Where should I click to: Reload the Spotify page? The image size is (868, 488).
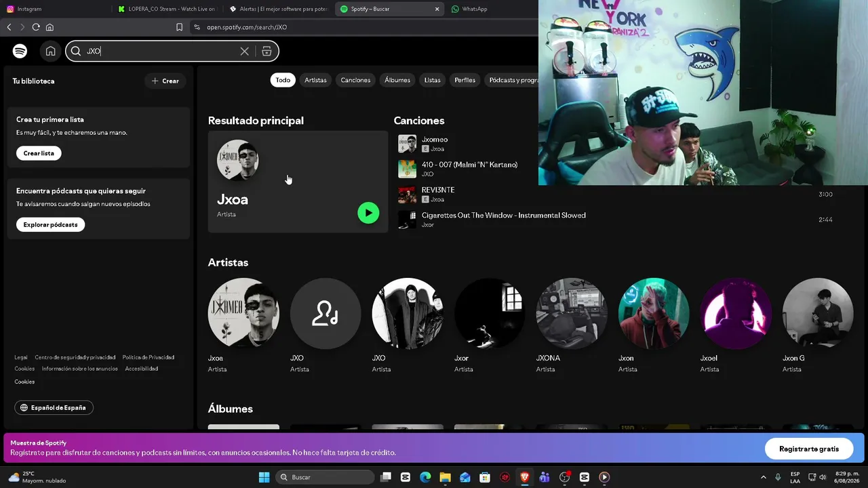[36, 27]
